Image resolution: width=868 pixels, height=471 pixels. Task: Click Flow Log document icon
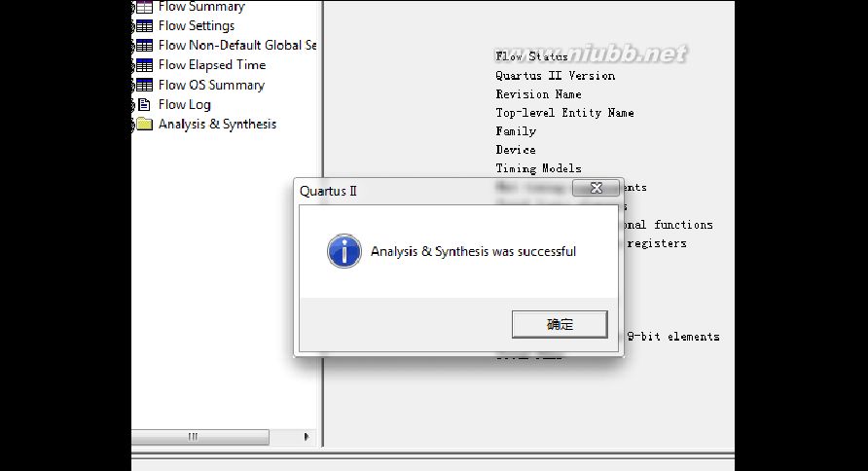(144, 104)
